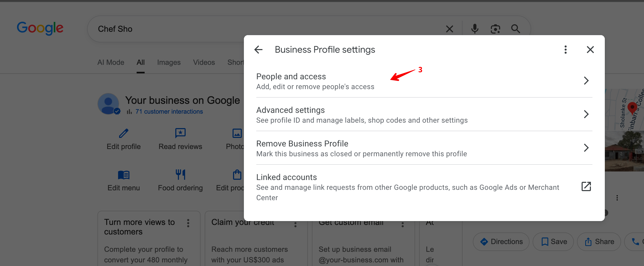Click the Share button
The height and width of the screenshot is (266, 644).
[x=599, y=242]
